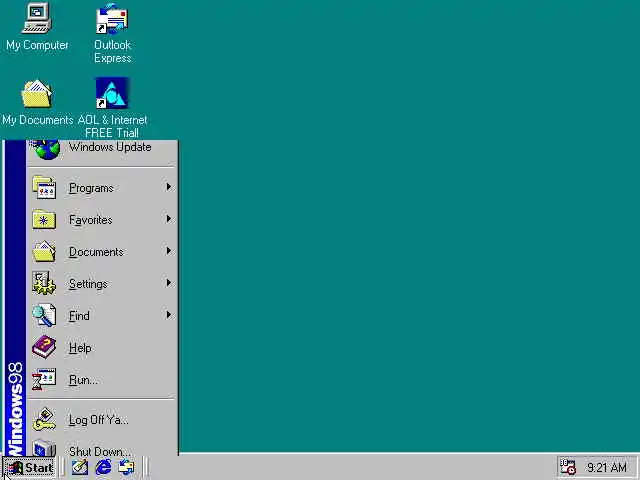Open the Settings menu item
This screenshot has height=480, width=640.
click(x=102, y=283)
